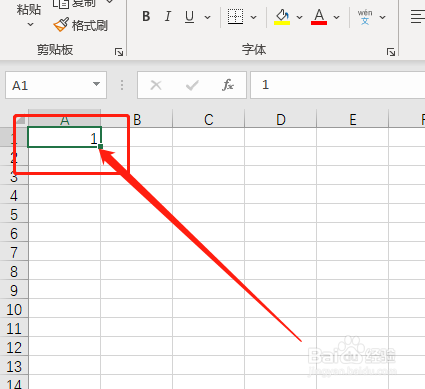Select column C header

pyautogui.click(x=209, y=119)
